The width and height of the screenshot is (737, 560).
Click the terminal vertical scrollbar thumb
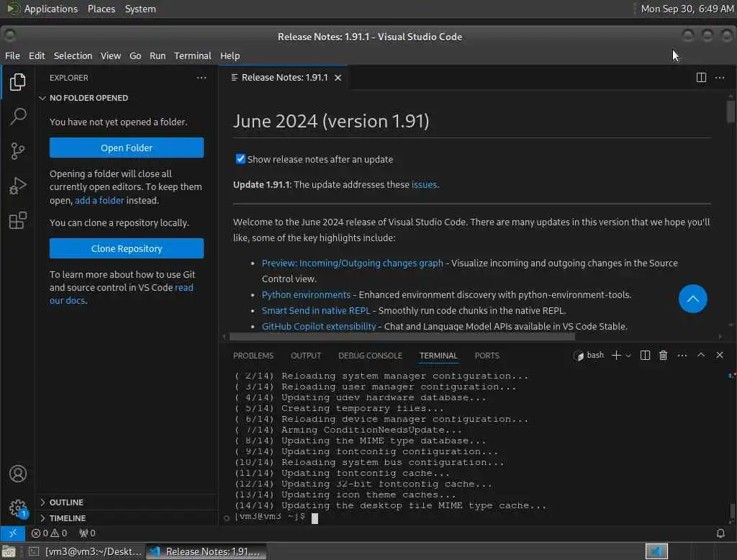point(731,512)
